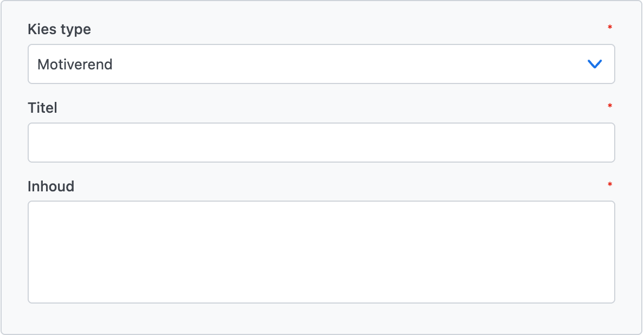Click the required marker beside Inhoud

click(x=610, y=185)
